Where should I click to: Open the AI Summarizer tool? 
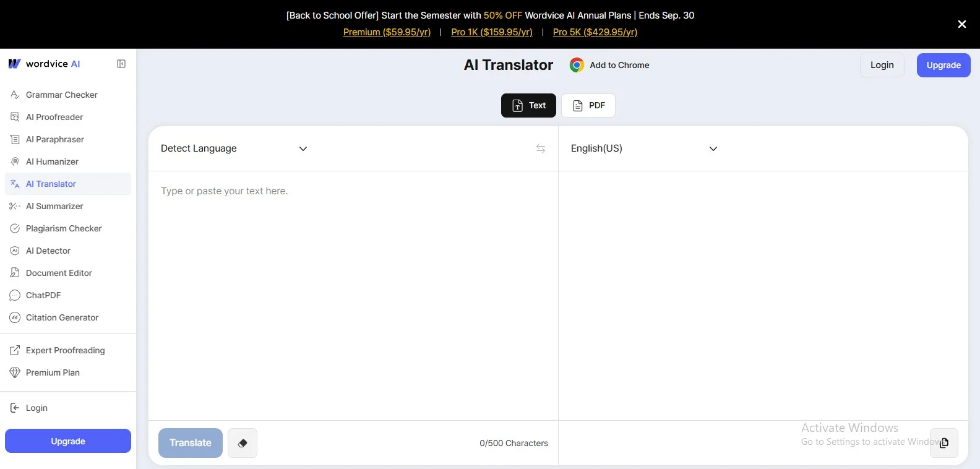pyautogui.click(x=68, y=206)
